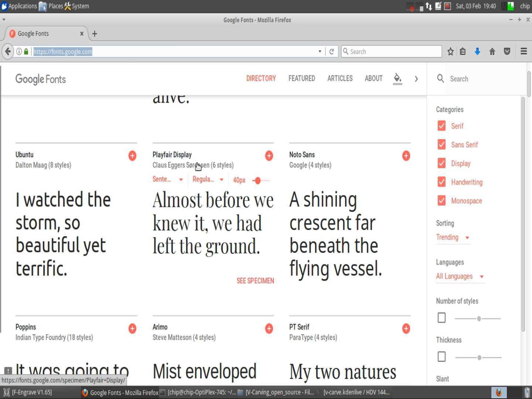
Task: Click SEE SPECIMEN link for Playfair Display
Action: (x=255, y=281)
